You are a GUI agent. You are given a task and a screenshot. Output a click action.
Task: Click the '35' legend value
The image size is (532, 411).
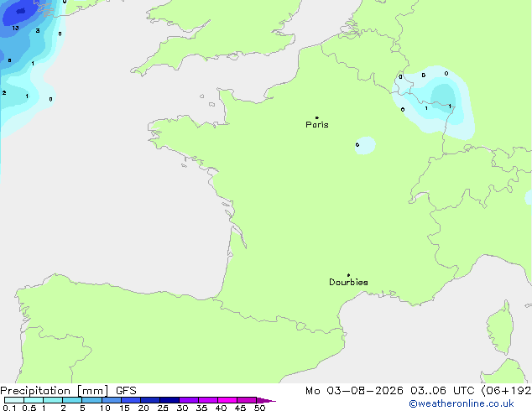(201, 408)
